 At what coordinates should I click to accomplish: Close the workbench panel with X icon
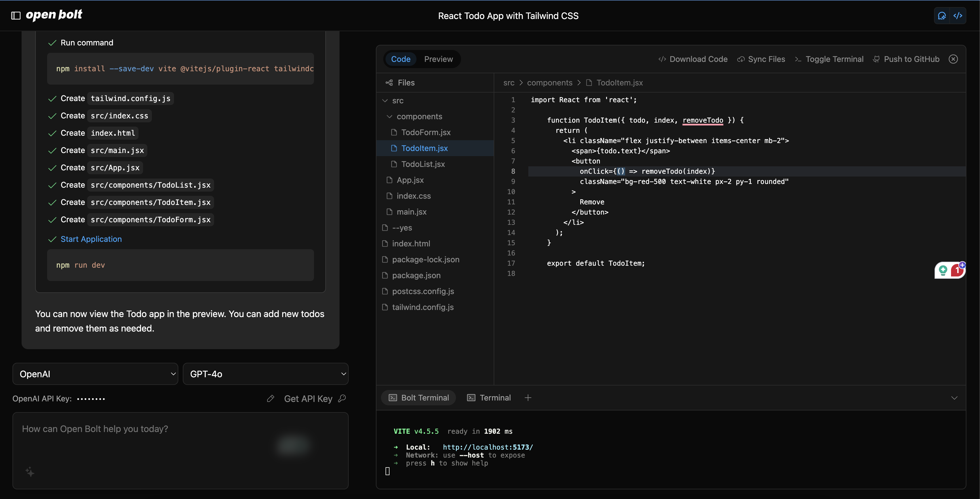[953, 59]
